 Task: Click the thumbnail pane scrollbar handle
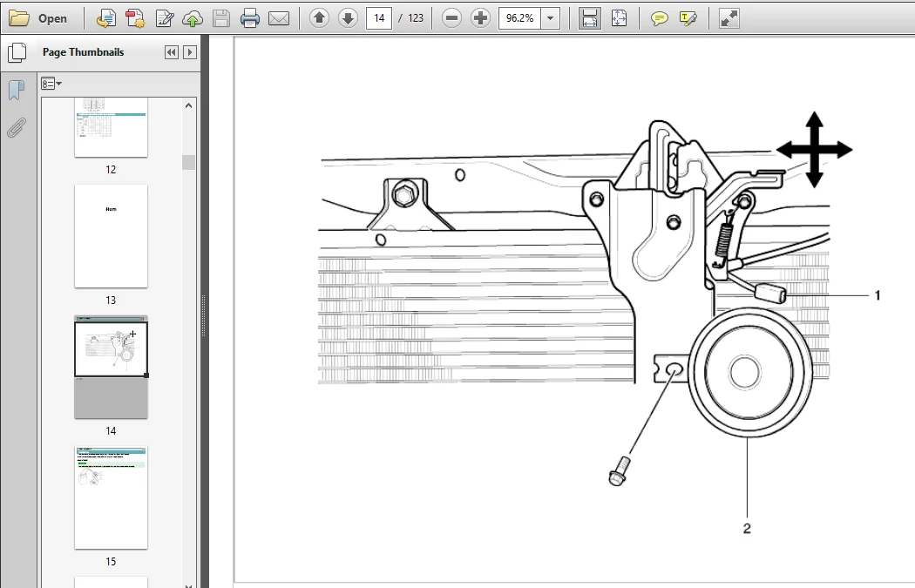(x=188, y=162)
